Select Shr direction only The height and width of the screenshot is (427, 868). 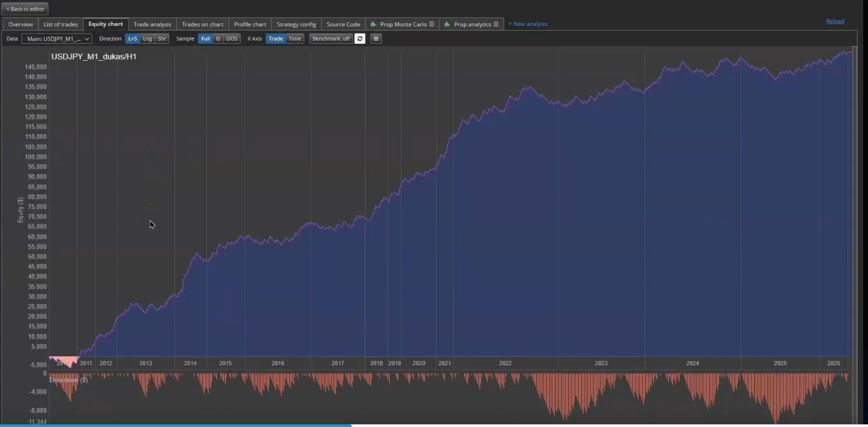tap(162, 39)
